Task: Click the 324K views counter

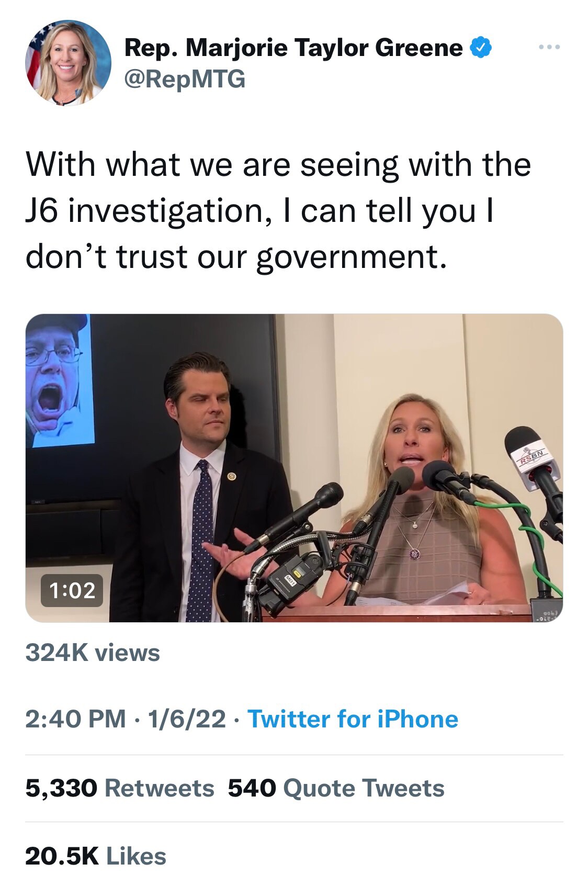Action: pyautogui.click(x=93, y=653)
